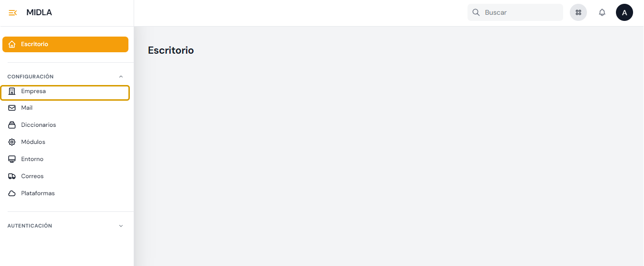
Task: Expand the Autenticación section chevron
Action: coord(121,226)
